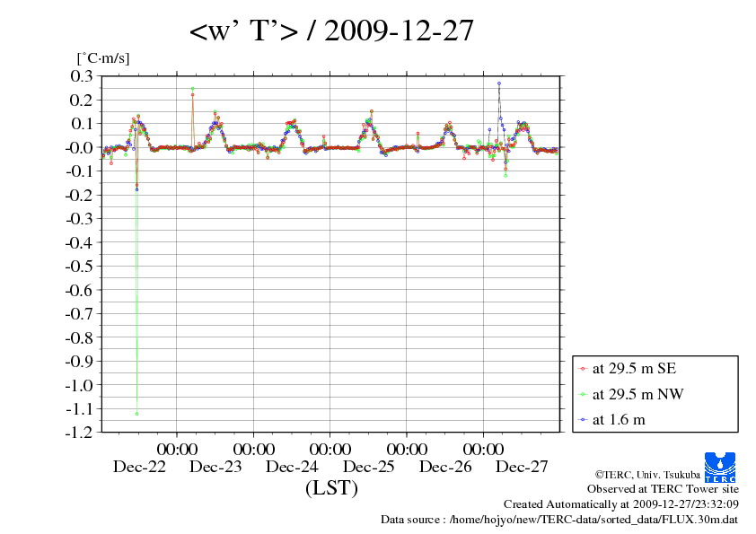
Task: Click y-axis value -0.0
Action: click(79, 147)
